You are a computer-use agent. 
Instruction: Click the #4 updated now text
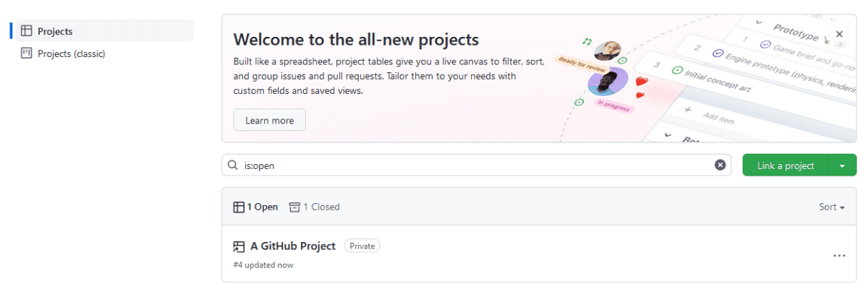click(263, 265)
